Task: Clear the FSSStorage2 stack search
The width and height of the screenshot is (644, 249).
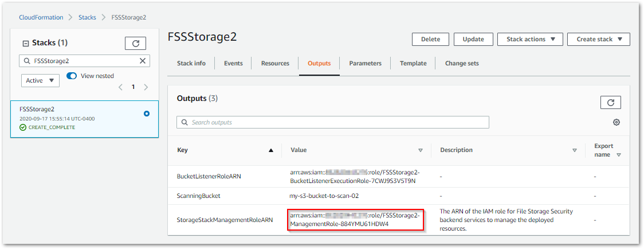Action: coord(143,61)
